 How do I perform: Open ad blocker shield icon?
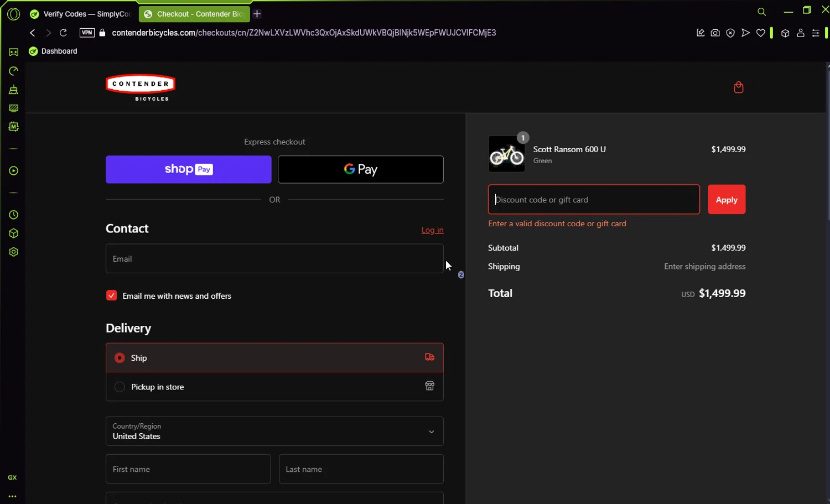click(730, 33)
